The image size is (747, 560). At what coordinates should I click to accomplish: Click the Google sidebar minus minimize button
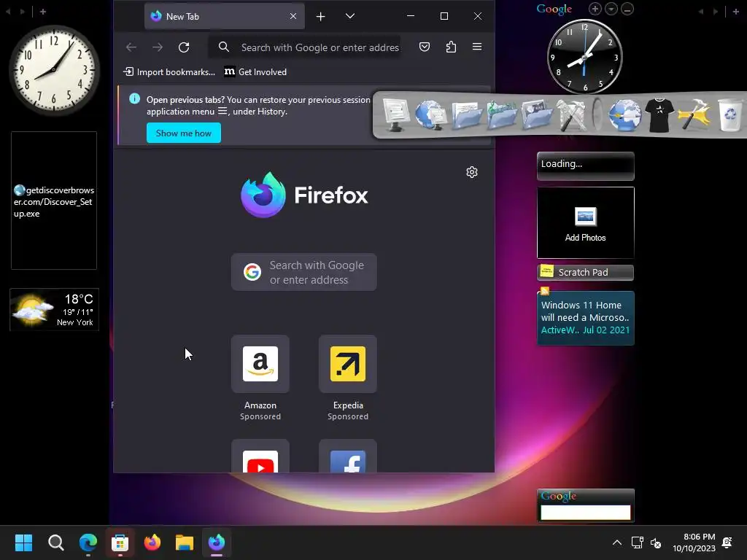[627, 9]
